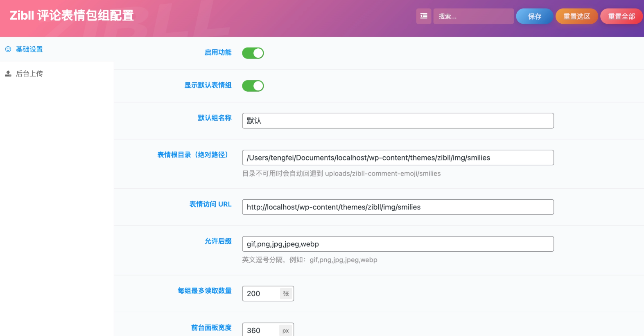Image resolution: width=644 pixels, height=336 pixels.
Task: Edit the 表情根目录 absolute path field
Action: coord(398,158)
